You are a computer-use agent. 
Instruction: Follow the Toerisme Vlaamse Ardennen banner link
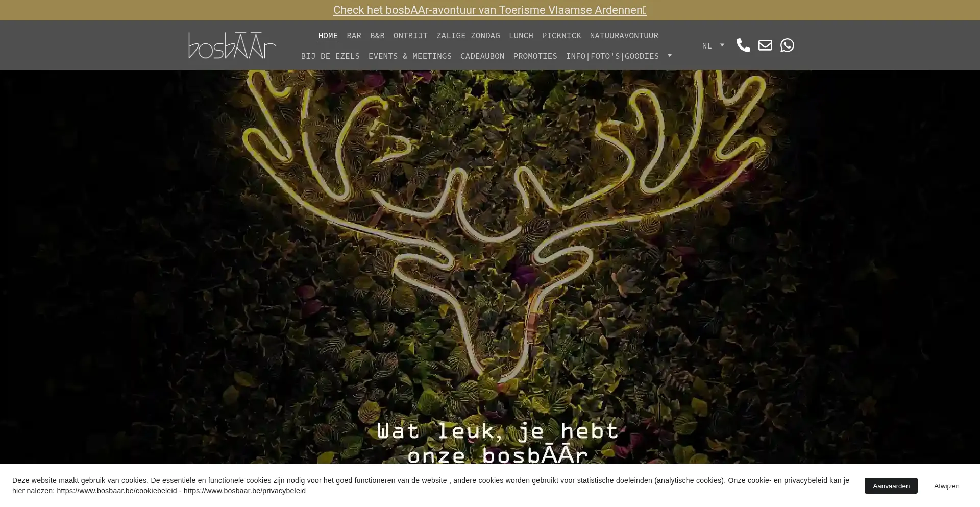pyautogui.click(x=489, y=10)
